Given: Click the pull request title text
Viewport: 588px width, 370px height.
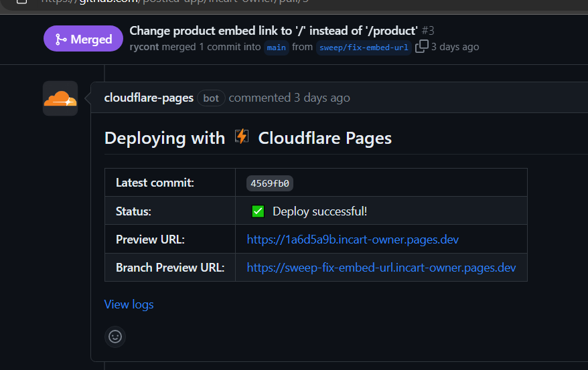Looking at the screenshot, I should [273, 31].
